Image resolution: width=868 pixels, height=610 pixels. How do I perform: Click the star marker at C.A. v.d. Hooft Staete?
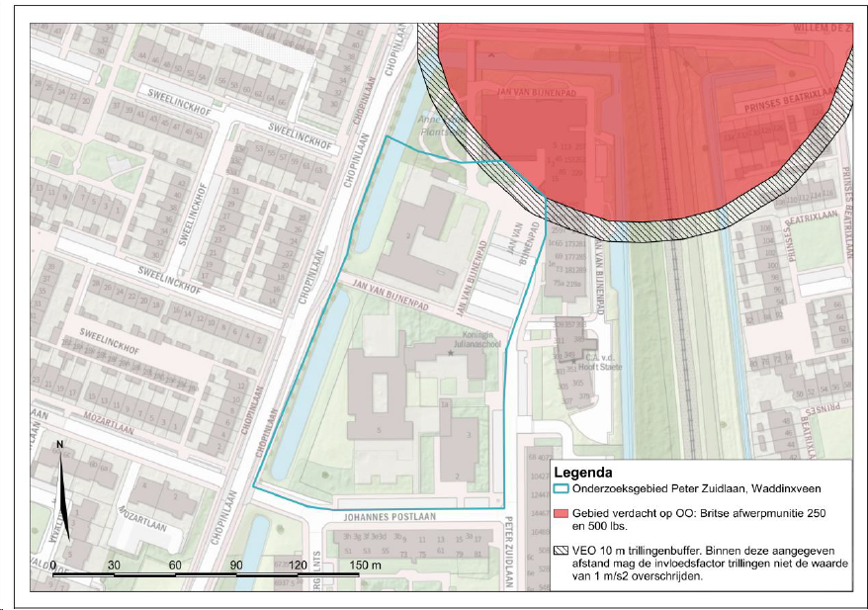pos(573,362)
